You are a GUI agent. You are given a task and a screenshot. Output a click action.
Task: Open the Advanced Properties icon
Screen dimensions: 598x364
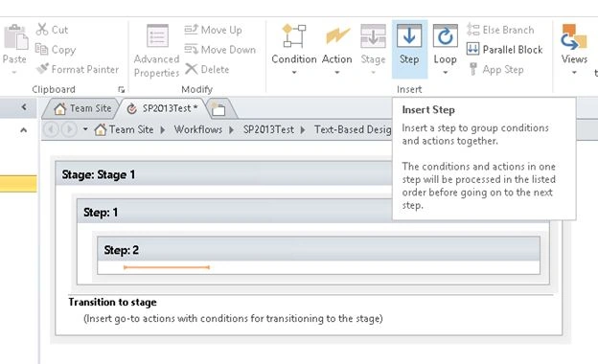[x=157, y=35]
